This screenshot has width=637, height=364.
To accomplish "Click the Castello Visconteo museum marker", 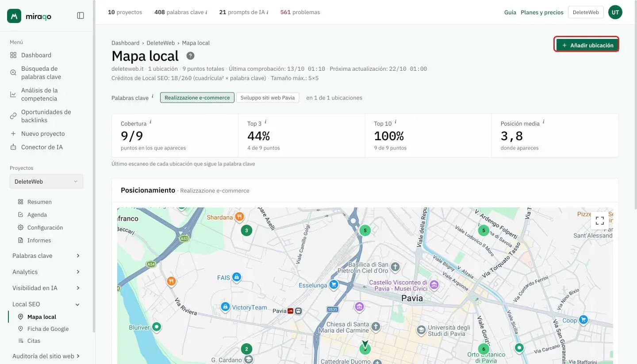I will point(434,284).
